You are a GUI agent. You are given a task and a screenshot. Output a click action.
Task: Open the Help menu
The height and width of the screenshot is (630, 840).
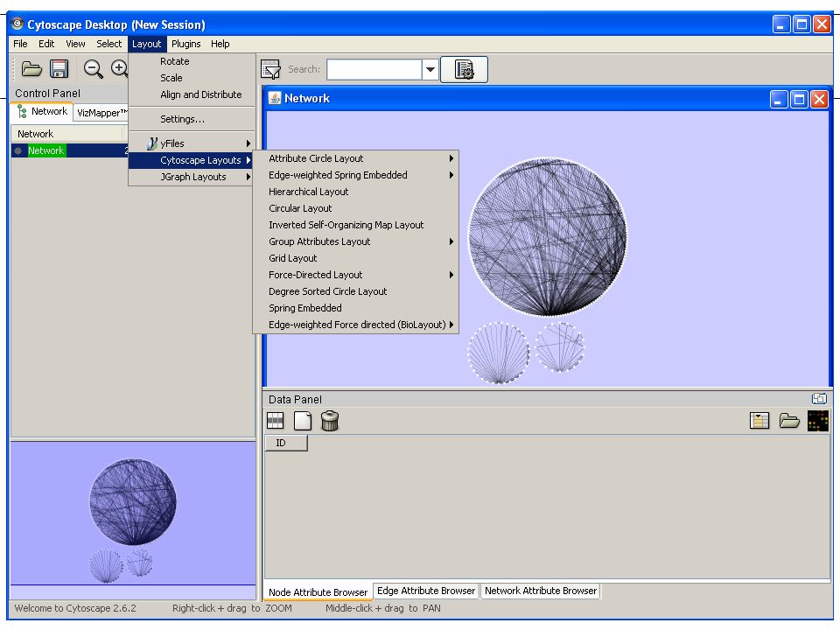pos(220,44)
